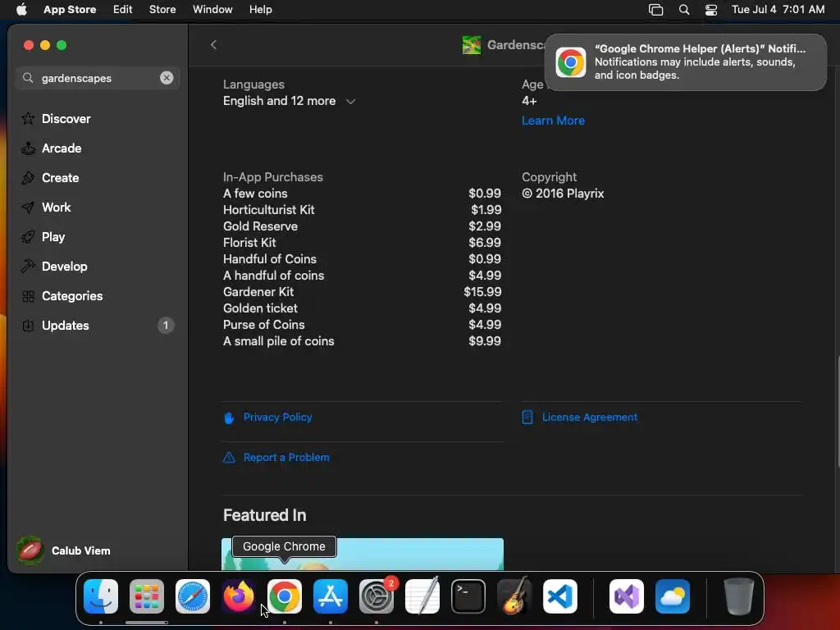Viewport: 840px width, 630px height.
Task: Click the Chrome notification banner
Action: [x=685, y=62]
